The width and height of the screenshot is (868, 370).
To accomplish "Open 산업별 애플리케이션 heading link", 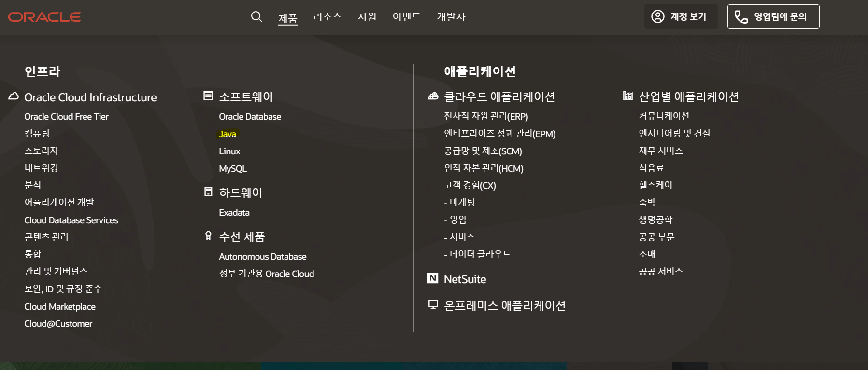I will click(689, 97).
